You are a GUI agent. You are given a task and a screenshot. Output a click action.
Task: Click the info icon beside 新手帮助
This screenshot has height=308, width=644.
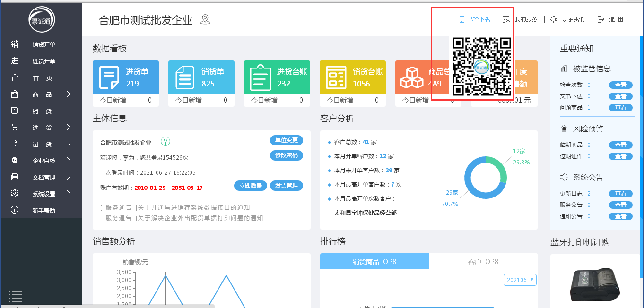click(x=15, y=210)
